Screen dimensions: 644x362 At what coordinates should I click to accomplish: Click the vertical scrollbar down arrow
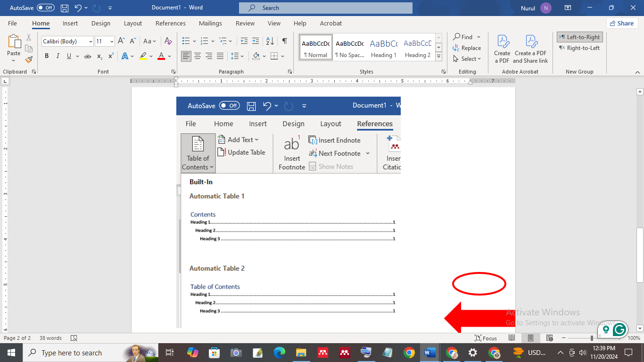[640, 329]
